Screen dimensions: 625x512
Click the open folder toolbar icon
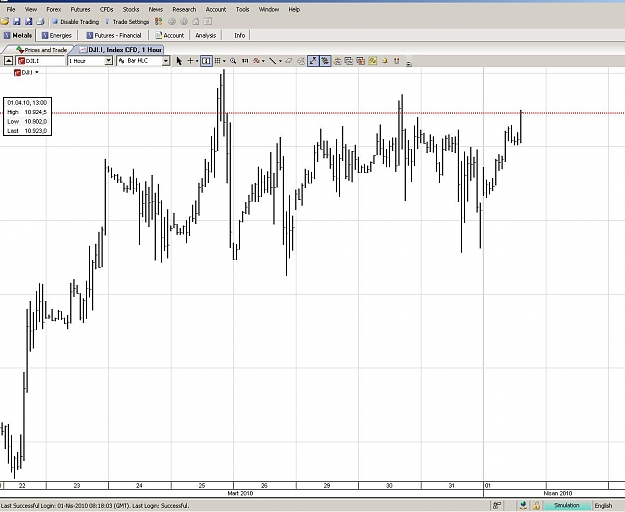(x=5, y=22)
